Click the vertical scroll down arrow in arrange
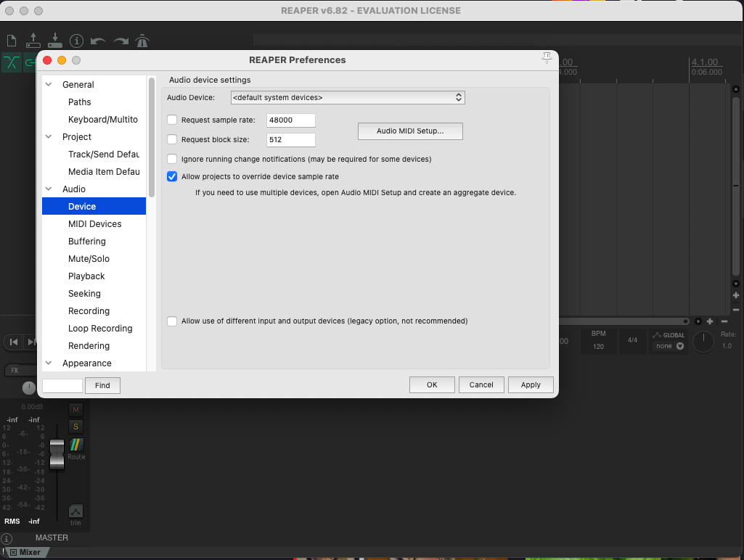 [x=736, y=284]
